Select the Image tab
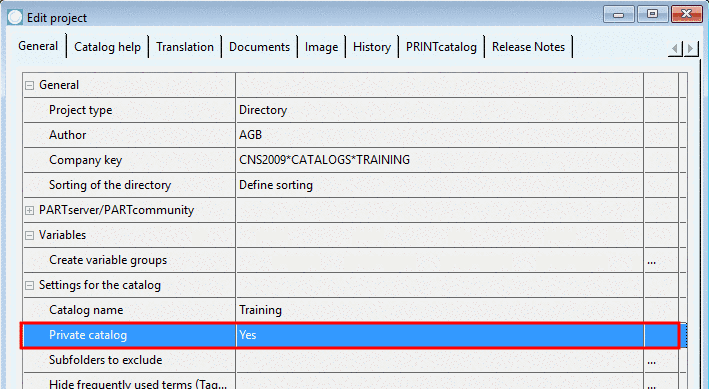709x389 pixels. click(321, 47)
